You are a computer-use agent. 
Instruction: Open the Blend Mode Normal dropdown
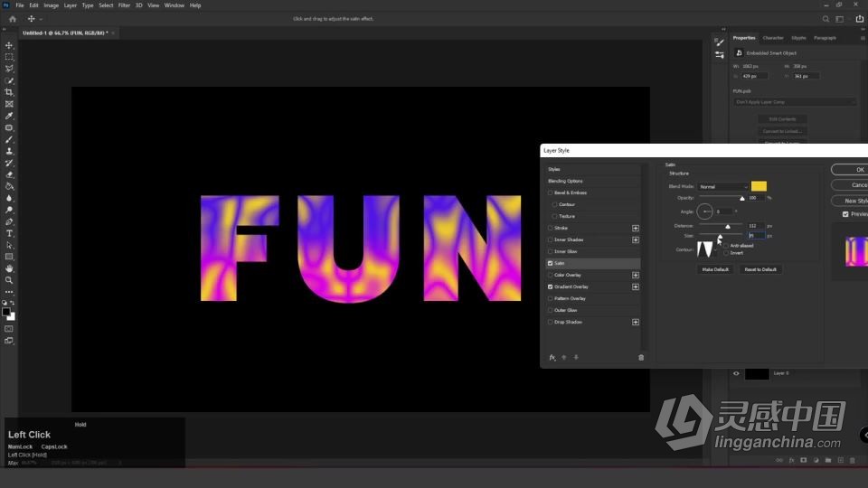pos(723,187)
